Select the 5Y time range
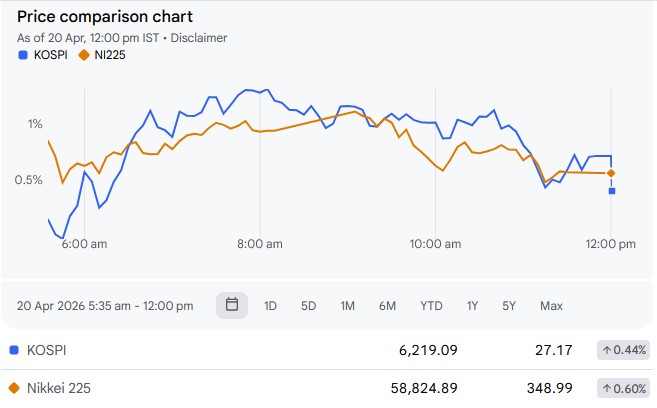 (510, 306)
